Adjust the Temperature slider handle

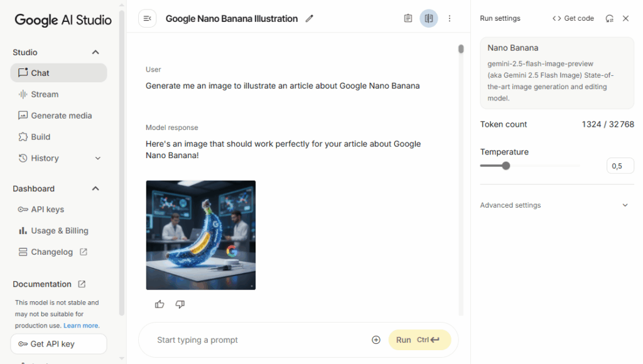tap(506, 166)
